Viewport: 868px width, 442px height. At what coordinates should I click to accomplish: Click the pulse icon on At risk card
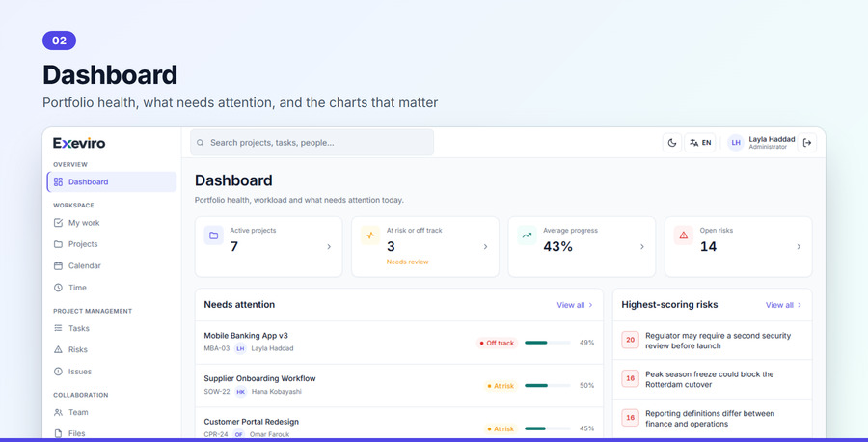pos(370,235)
